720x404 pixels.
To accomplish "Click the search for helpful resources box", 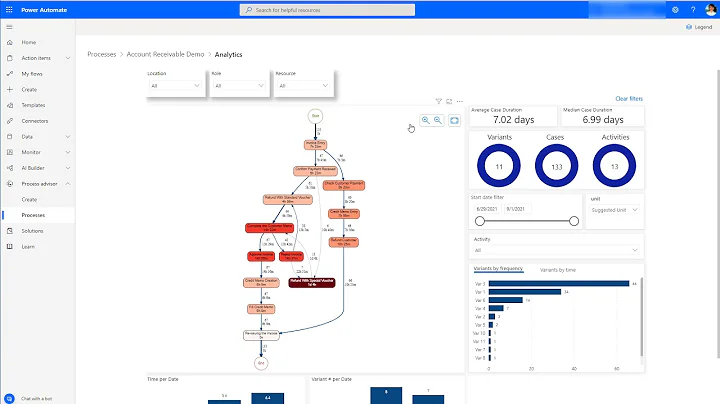I will [327, 10].
